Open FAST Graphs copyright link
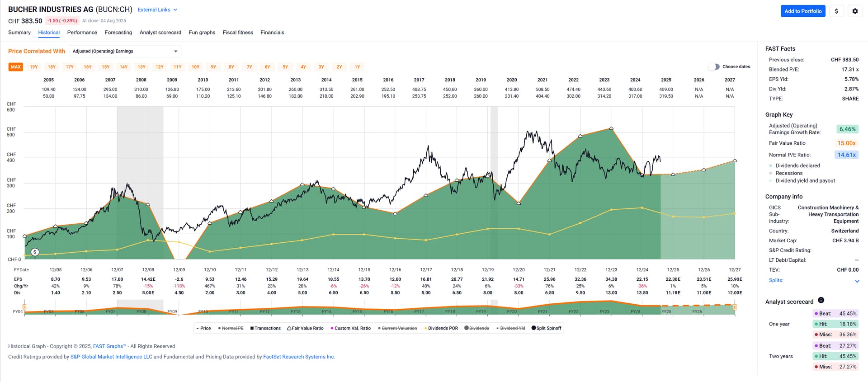This screenshot has width=868, height=382. [x=109, y=346]
